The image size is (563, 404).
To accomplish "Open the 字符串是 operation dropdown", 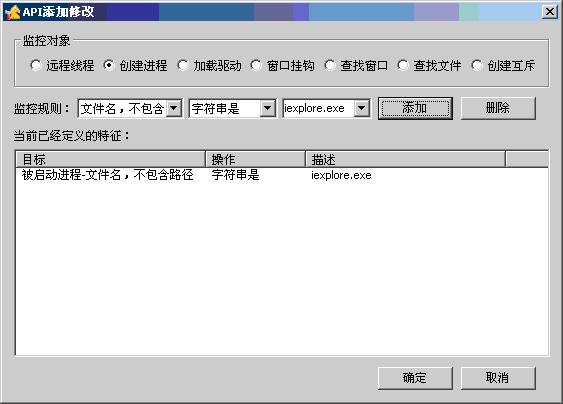I will pyautogui.click(x=268, y=108).
